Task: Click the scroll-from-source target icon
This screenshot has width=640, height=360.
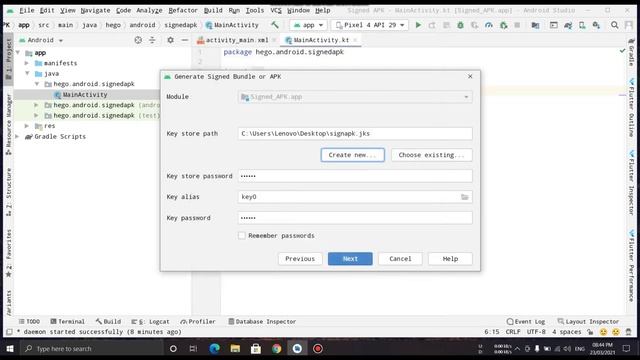Action: click(138, 40)
